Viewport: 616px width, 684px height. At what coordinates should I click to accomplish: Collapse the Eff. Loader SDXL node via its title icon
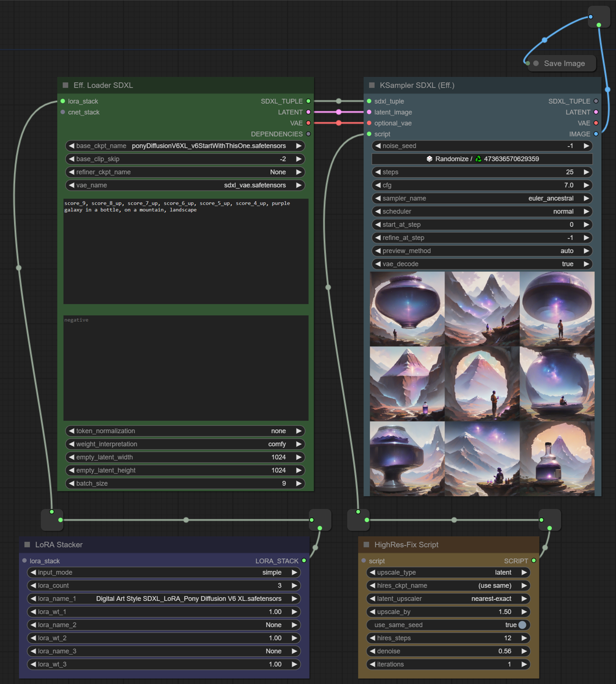click(x=65, y=85)
